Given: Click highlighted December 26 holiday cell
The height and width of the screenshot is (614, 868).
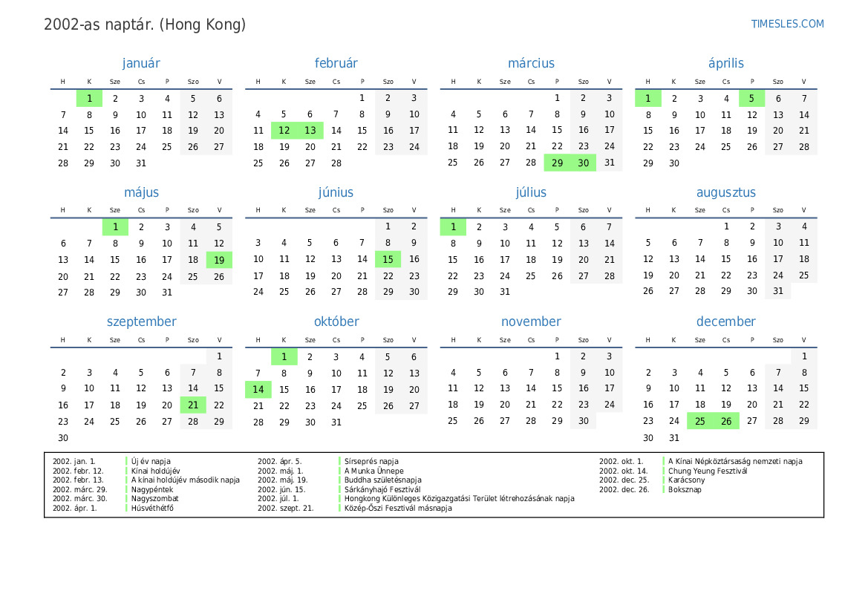Looking at the screenshot, I should [725, 421].
